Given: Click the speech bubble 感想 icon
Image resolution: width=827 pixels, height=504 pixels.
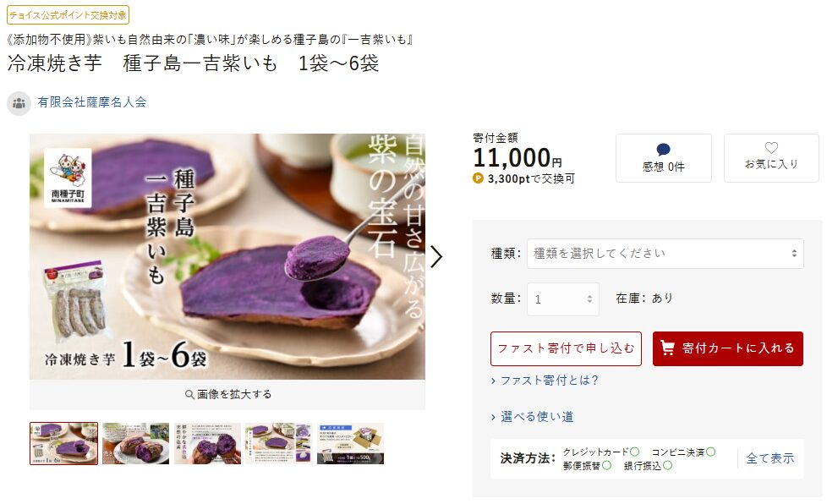Looking at the screenshot, I should [664, 150].
